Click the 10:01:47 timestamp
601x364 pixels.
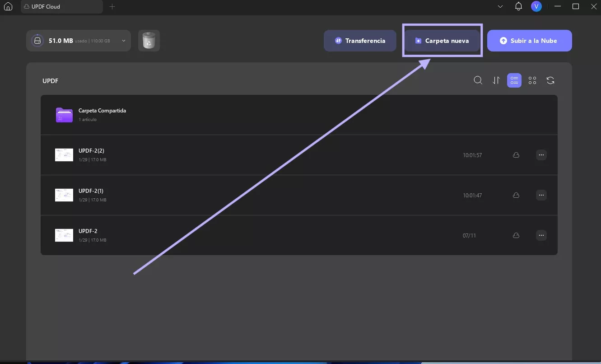coord(472,196)
